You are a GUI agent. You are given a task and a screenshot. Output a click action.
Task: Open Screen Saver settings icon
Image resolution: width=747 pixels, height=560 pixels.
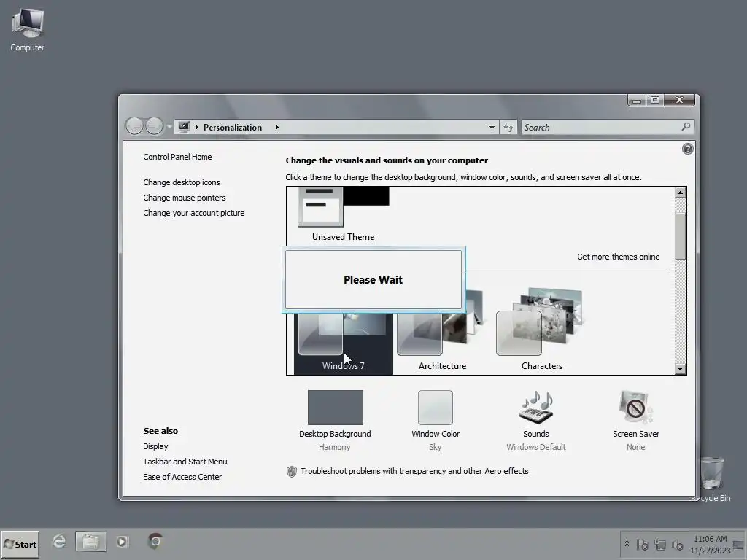[635, 407]
